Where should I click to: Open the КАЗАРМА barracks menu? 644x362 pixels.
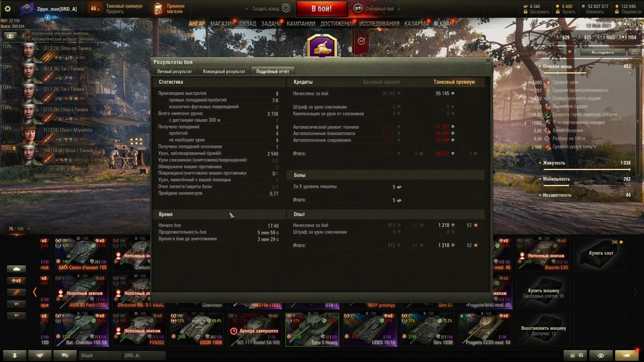(x=416, y=24)
